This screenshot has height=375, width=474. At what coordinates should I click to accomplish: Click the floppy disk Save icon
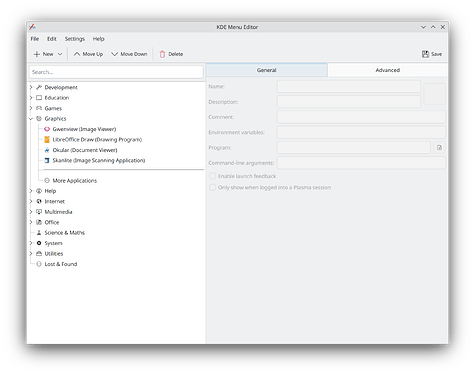point(425,54)
